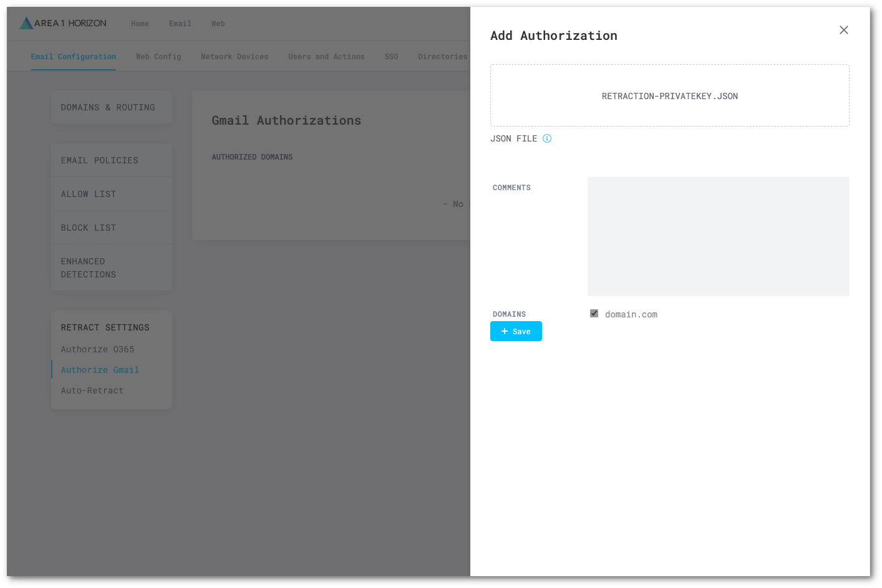Open the Email Configuration tab
The image size is (882, 588).
(x=73, y=57)
